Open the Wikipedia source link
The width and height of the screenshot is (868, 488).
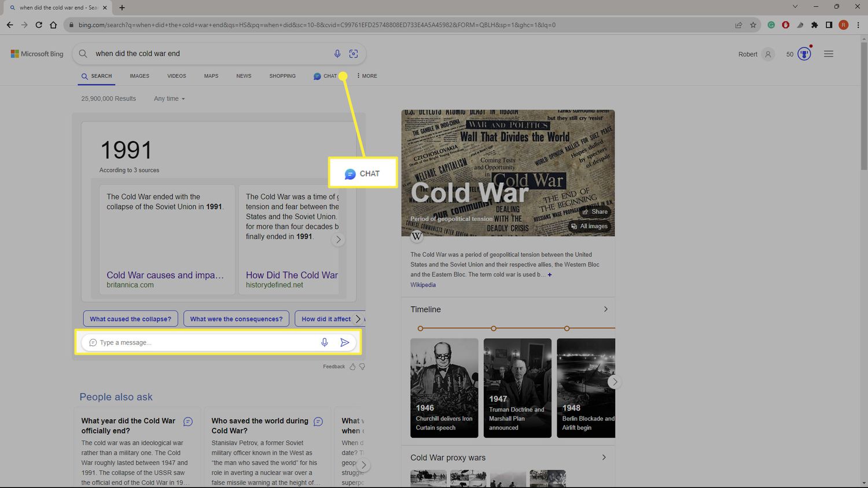tap(423, 285)
